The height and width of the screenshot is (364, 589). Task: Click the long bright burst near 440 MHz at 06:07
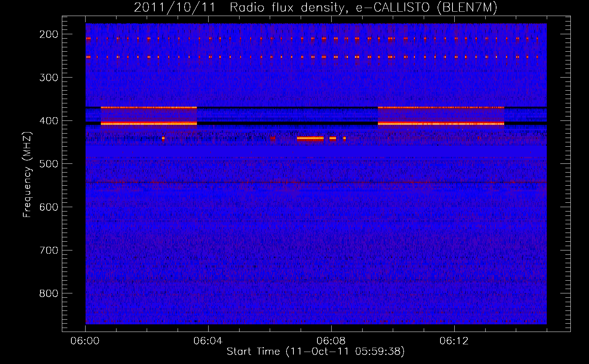(x=310, y=138)
